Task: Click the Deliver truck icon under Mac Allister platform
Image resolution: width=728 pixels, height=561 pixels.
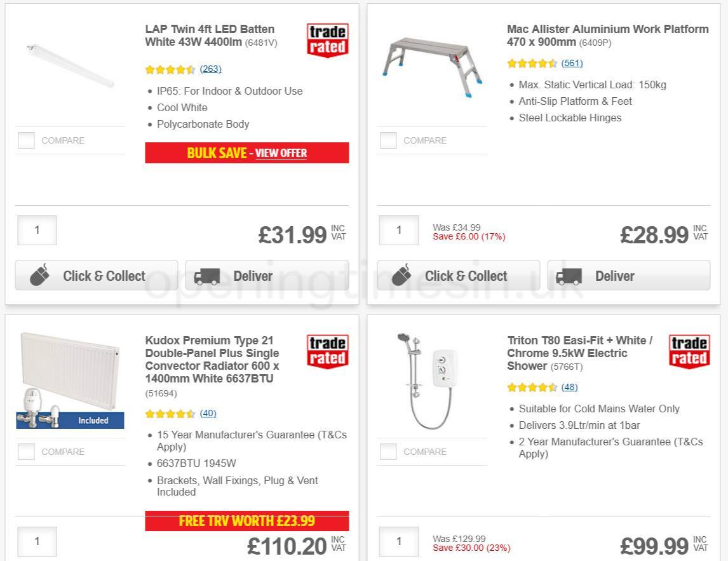Action: (x=569, y=276)
